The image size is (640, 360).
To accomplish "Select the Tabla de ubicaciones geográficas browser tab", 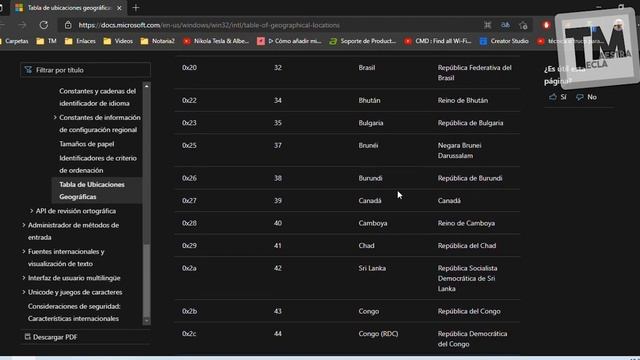I will coord(69,8).
